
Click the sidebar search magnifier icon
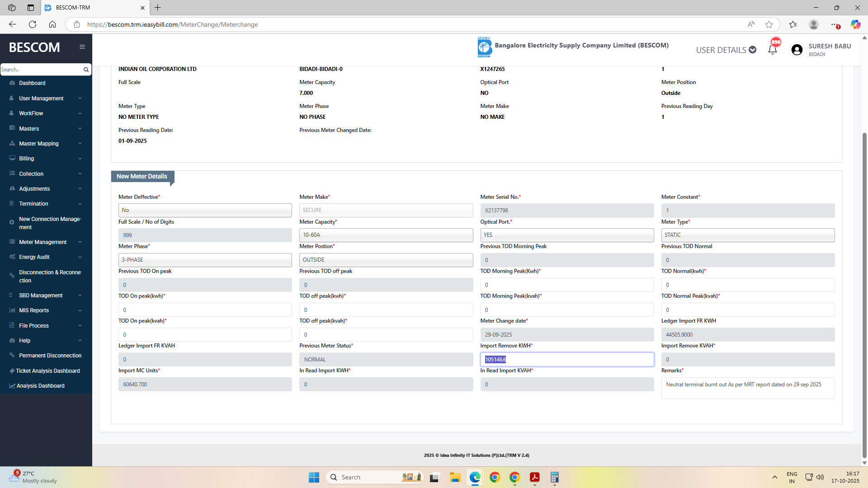point(86,70)
